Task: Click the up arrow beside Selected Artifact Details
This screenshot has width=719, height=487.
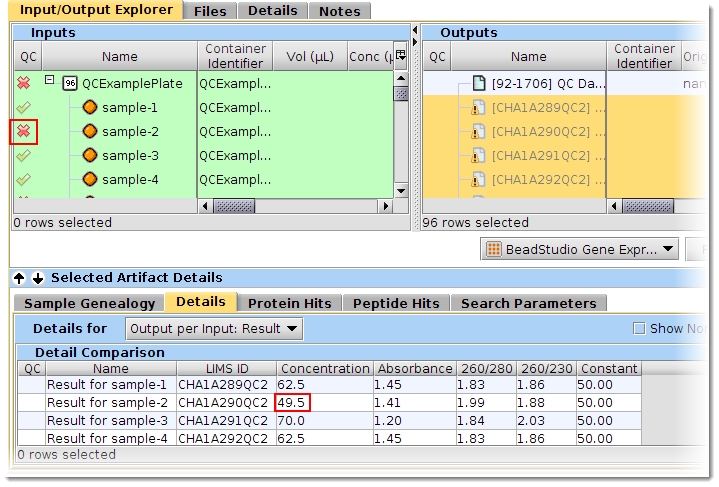Action: [19, 278]
